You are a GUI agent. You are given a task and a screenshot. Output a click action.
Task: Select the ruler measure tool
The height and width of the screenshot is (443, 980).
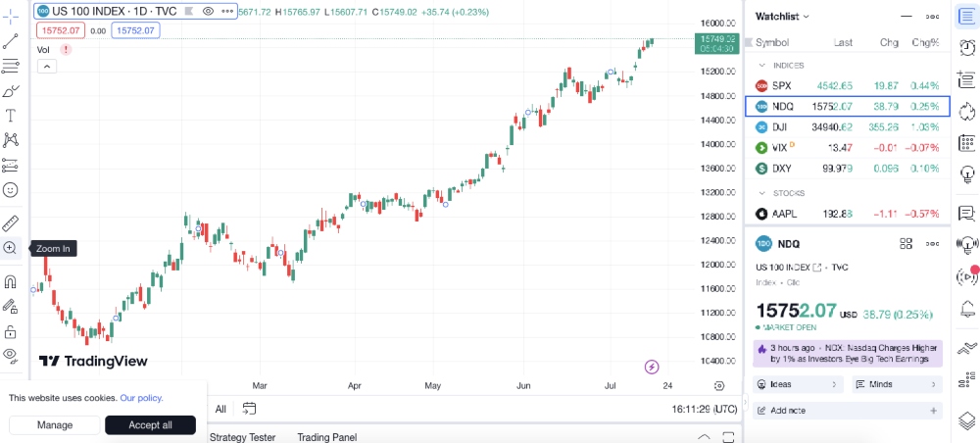[10, 223]
